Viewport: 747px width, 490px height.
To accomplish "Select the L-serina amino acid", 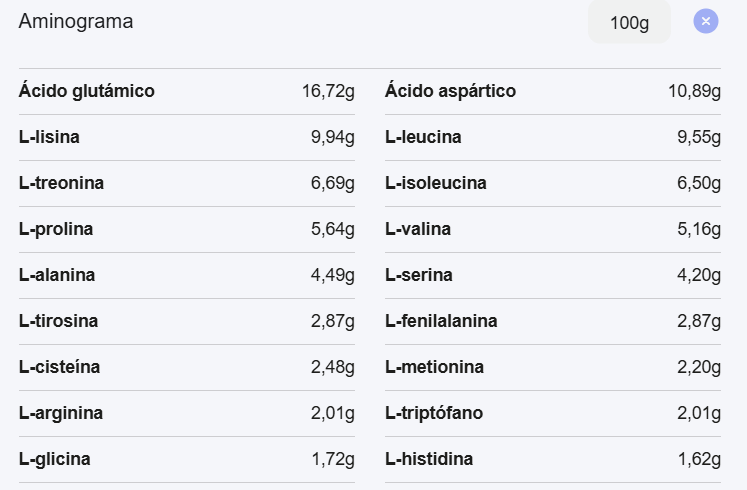I will [553, 275].
